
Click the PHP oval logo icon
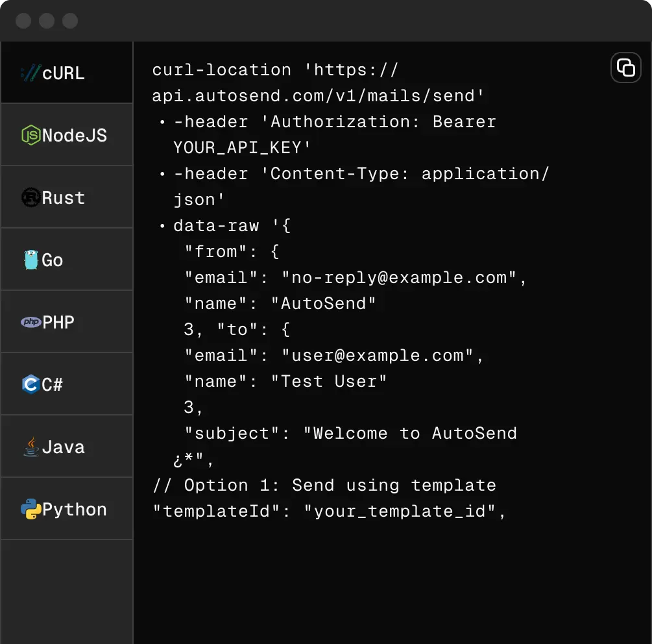[30, 322]
